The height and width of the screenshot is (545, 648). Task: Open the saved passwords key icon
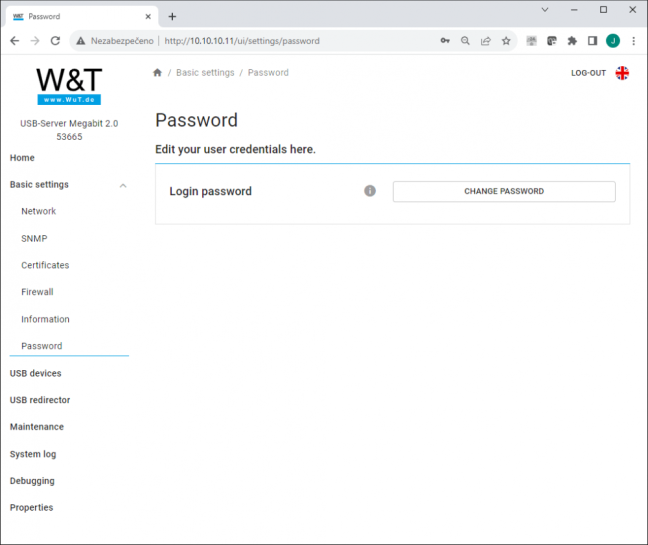click(445, 41)
